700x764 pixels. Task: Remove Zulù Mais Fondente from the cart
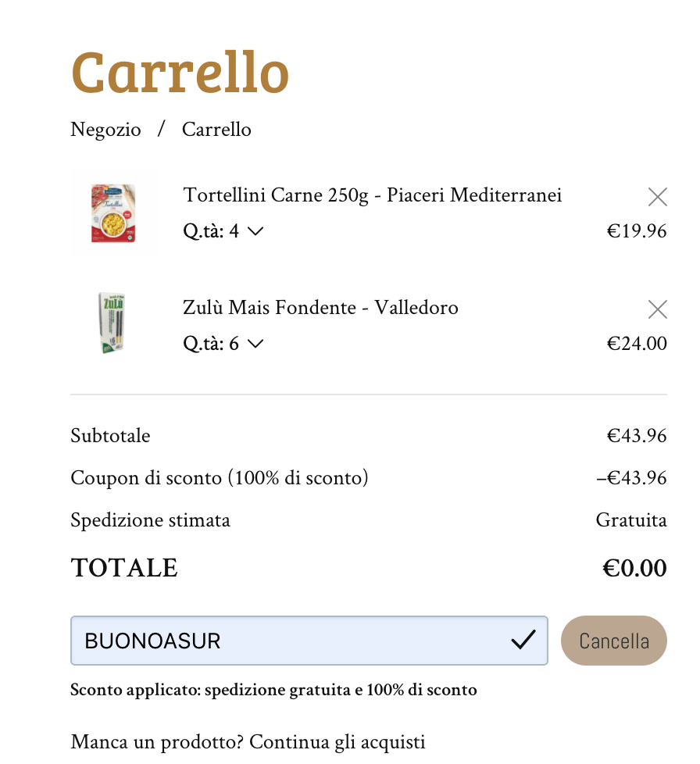(x=657, y=310)
